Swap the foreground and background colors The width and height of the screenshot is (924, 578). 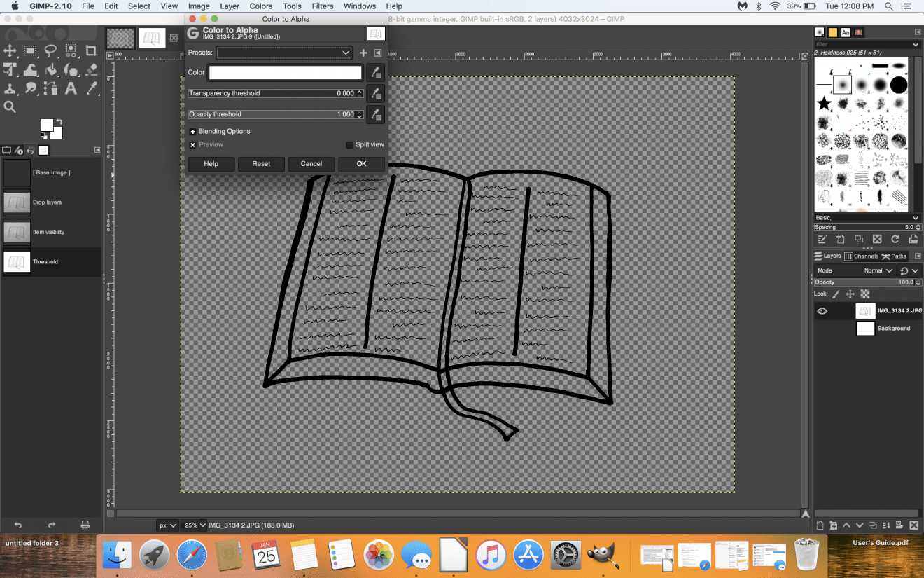coord(59,122)
